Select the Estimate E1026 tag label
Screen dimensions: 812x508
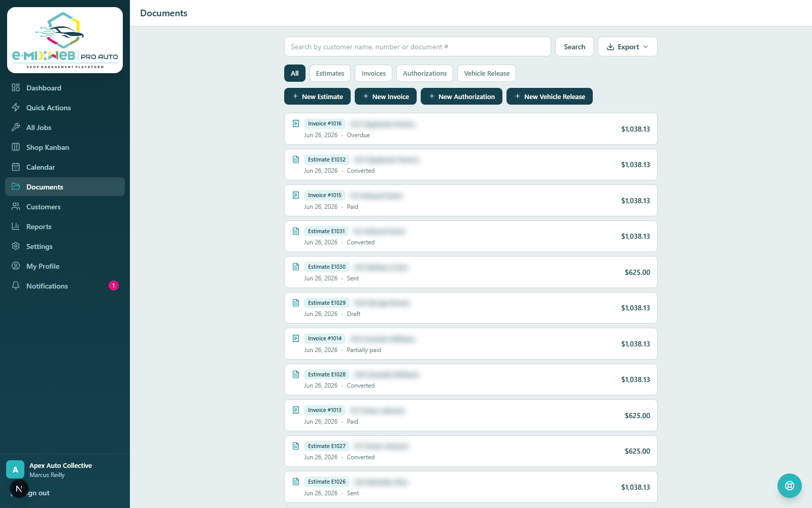(x=327, y=482)
